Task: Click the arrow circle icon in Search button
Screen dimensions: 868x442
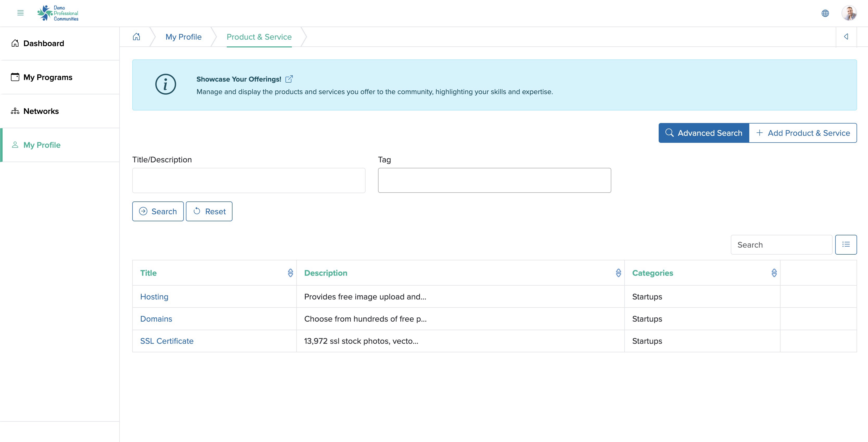Action: pos(143,211)
